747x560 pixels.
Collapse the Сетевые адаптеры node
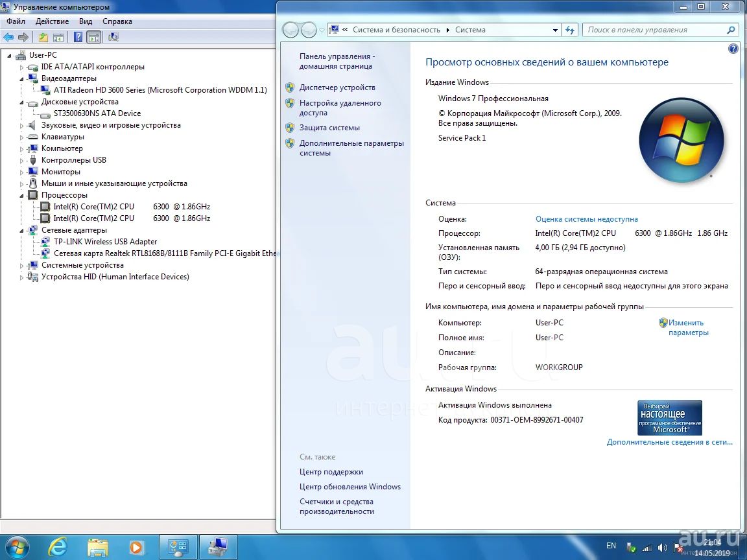pos(21,231)
